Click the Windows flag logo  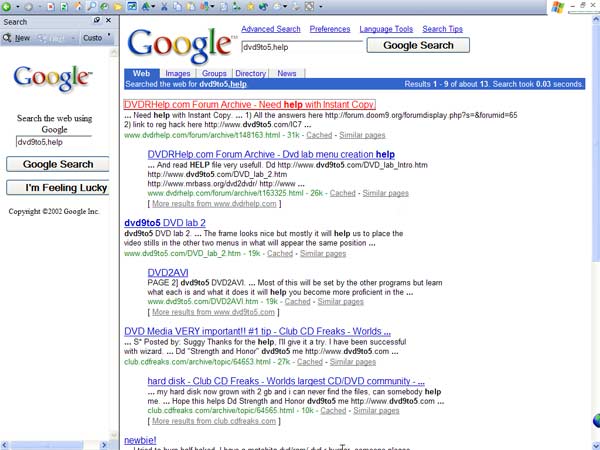click(x=558, y=7)
